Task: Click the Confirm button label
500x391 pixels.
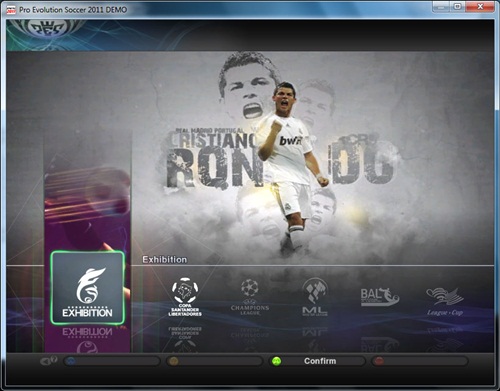Action: click(x=320, y=361)
